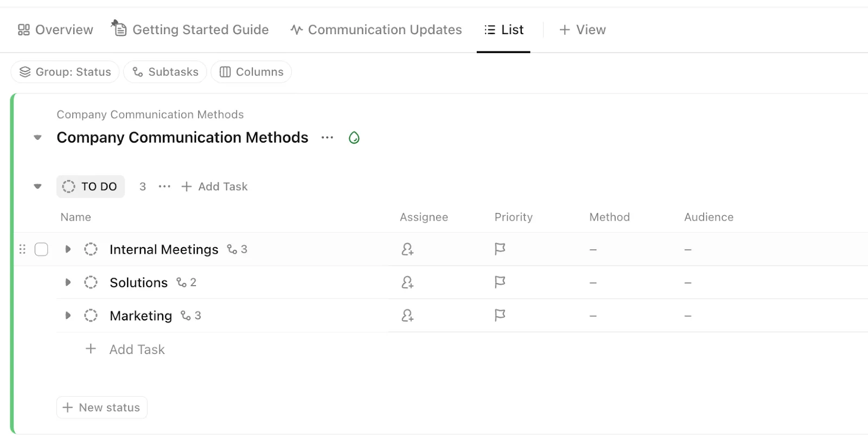Assign a user to Marketing
Screen dimensions: 868x444
[x=407, y=316]
